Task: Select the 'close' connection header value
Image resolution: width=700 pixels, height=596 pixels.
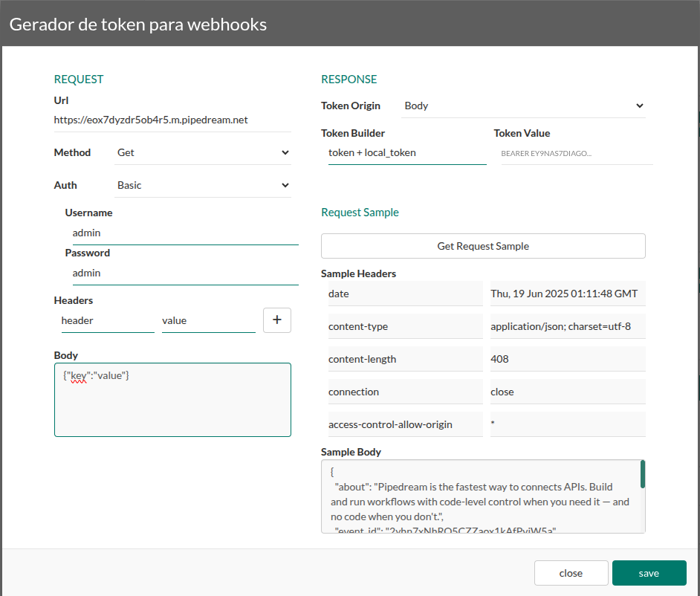Action: pos(568,392)
